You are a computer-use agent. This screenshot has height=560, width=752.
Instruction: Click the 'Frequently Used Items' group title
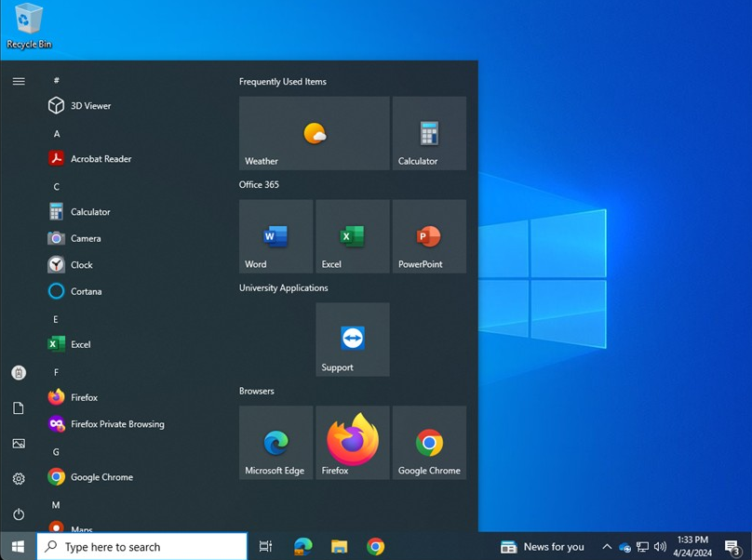pos(283,82)
